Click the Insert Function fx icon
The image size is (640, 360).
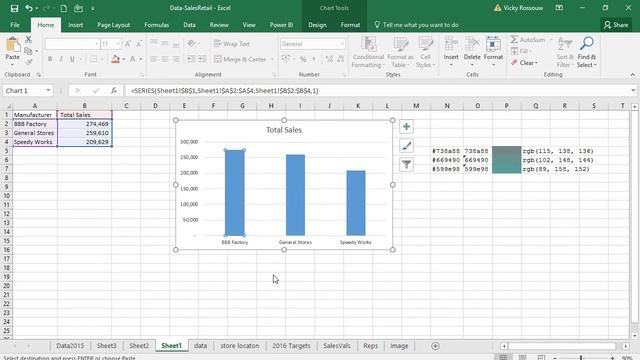coord(114,91)
